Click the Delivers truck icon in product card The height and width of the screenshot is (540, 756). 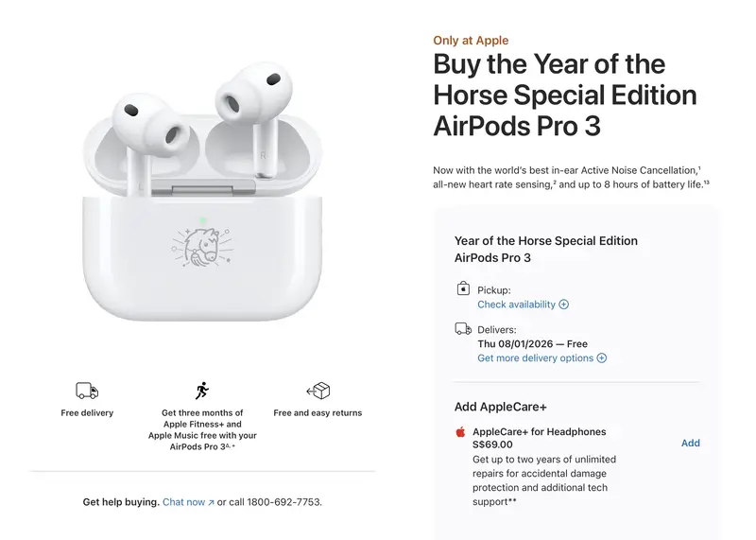click(463, 329)
